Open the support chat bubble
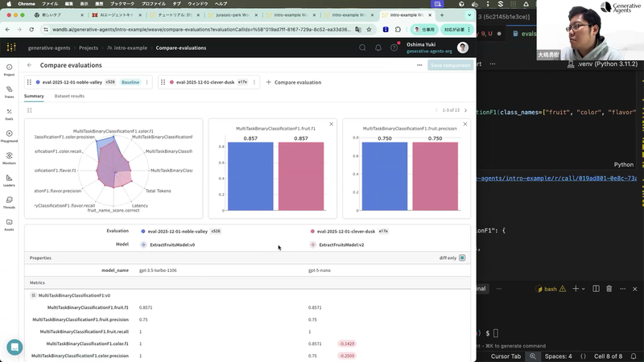This screenshot has height=362, width=644. point(14,348)
